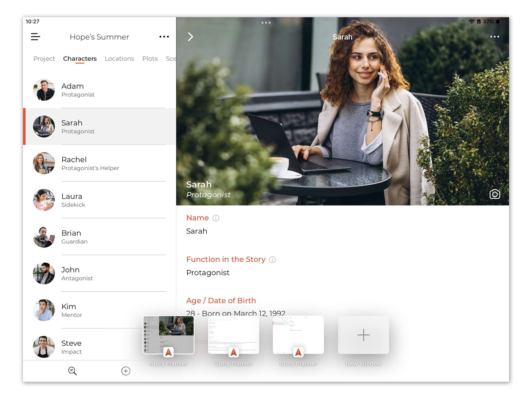Create a New Window with the plus tile
The image size is (532, 399).
coord(363,335)
